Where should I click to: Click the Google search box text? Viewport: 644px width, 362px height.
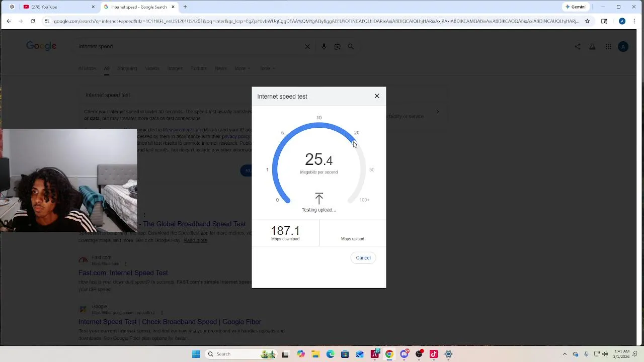[96, 46]
